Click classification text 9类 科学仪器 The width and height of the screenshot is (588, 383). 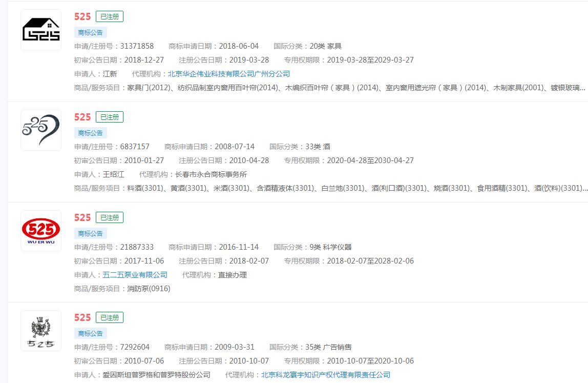point(330,247)
